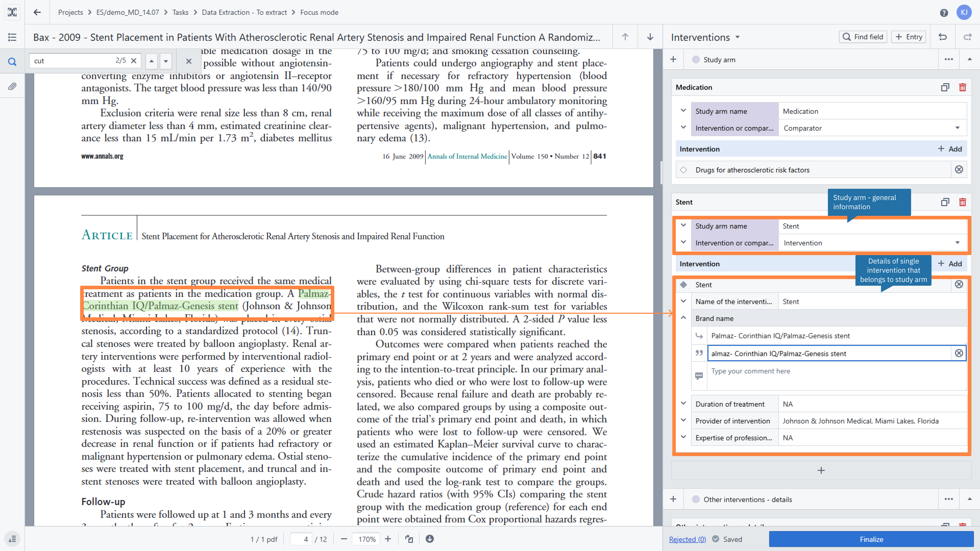980x551 pixels.
Task: Duplicate the Stent study arm entry
Action: point(945,202)
